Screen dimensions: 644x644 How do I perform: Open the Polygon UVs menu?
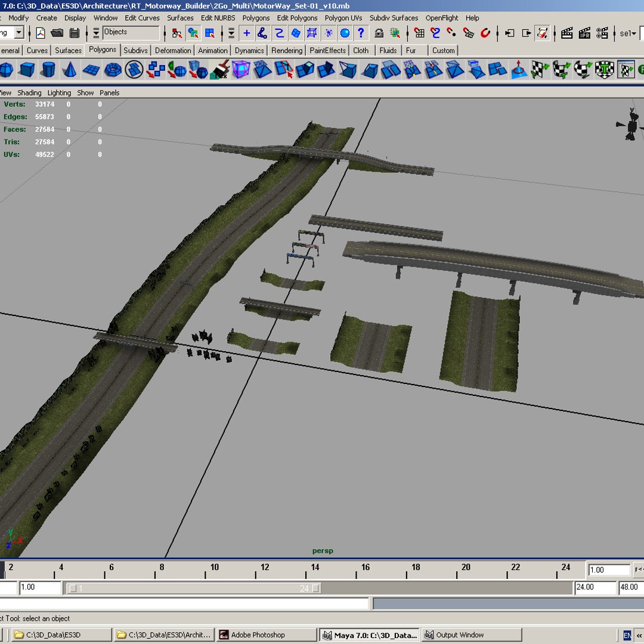(x=343, y=18)
